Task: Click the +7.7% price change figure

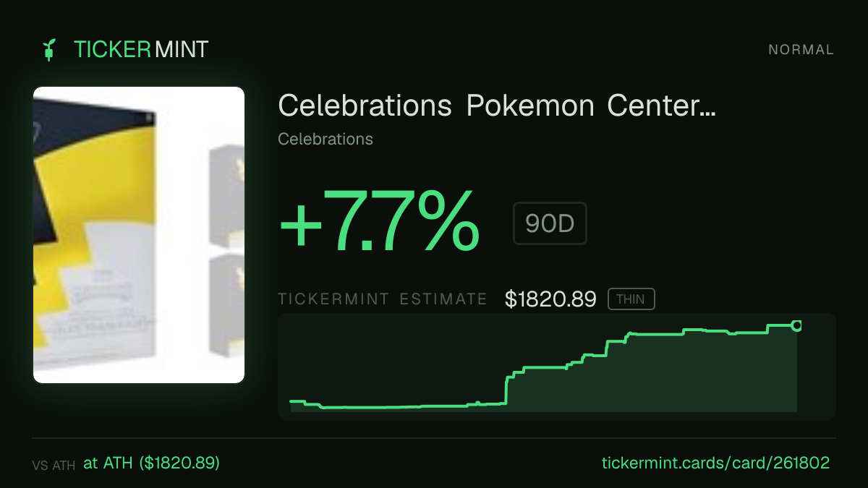Action: pos(379,221)
